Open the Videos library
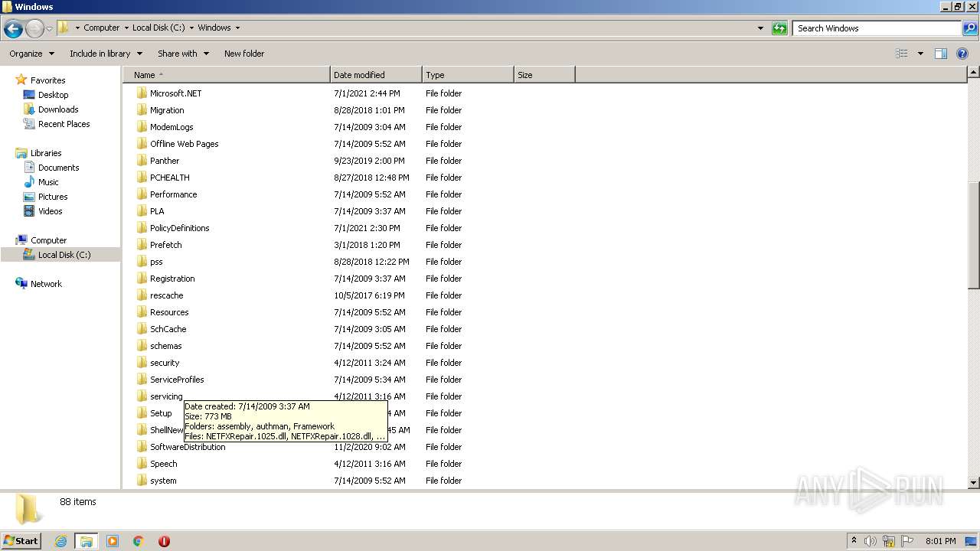This screenshot has height=551, width=980. tap(50, 211)
